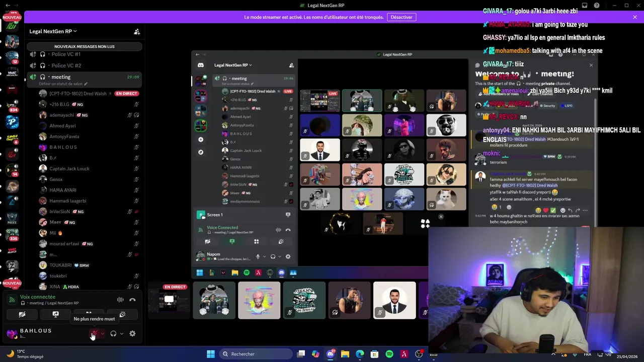This screenshot has width=644, height=362.
Task: Open microphone input options arrow
Action: point(103,334)
